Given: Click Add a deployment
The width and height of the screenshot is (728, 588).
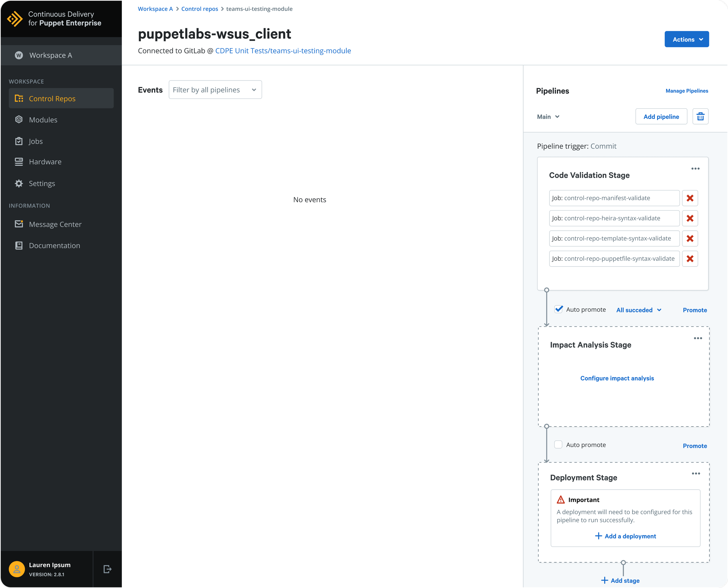Looking at the screenshot, I should tap(625, 536).
